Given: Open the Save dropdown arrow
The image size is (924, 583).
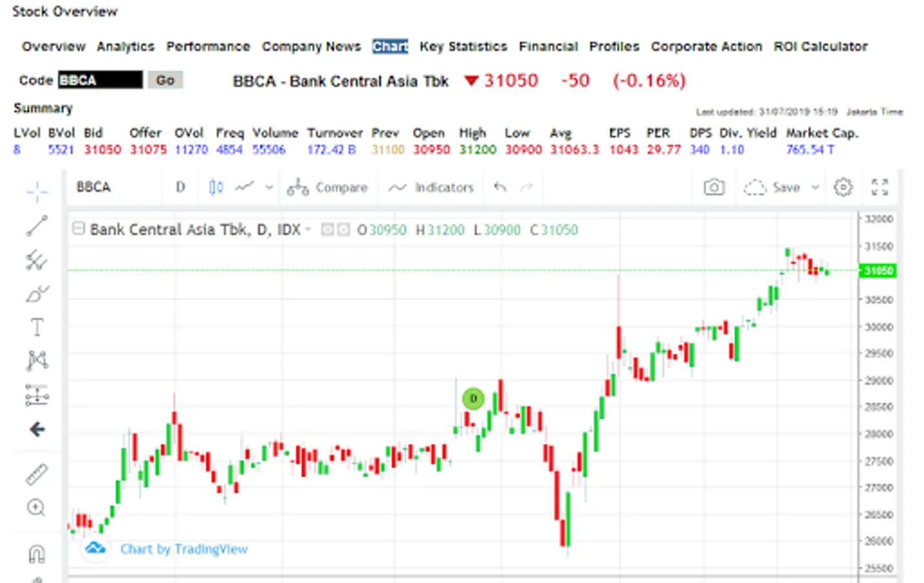Looking at the screenshot, I should [815, 188].
